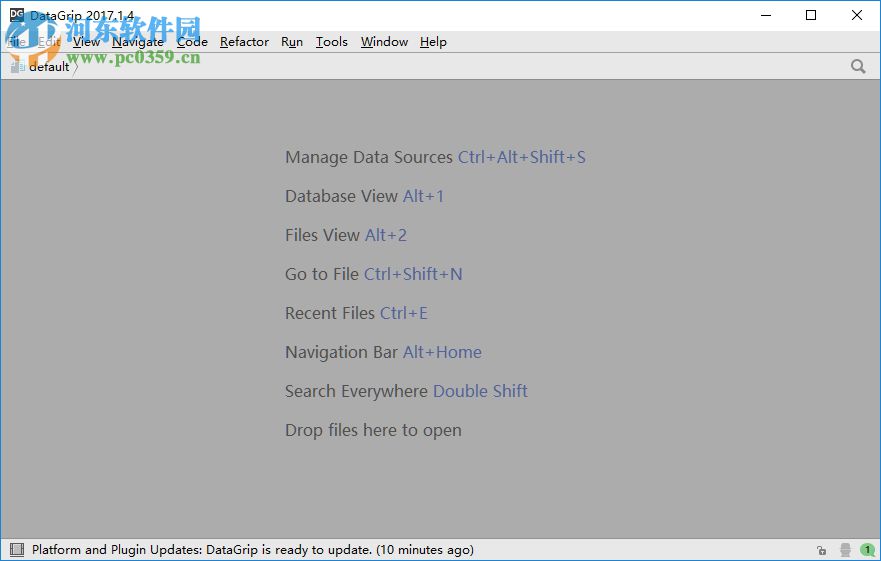The height and width of the screenshot is (561, 881).
Task: Toggle the file read-only lock icon
Action: [821, 550]
